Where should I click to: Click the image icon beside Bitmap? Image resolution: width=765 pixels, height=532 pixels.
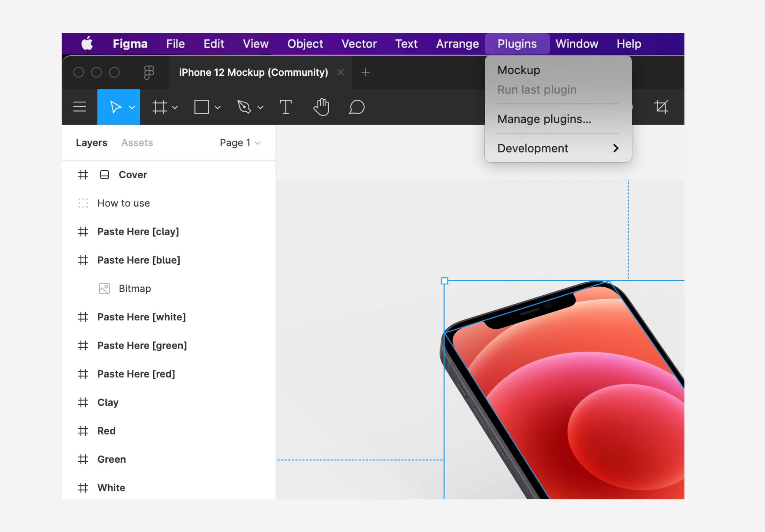(x=104, y=288)
